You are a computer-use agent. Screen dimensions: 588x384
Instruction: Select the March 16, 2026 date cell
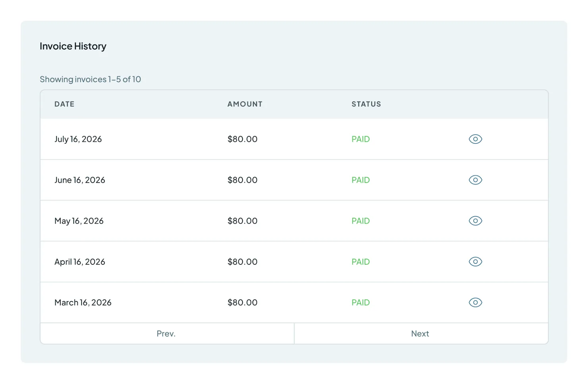[x=83, y=303]
